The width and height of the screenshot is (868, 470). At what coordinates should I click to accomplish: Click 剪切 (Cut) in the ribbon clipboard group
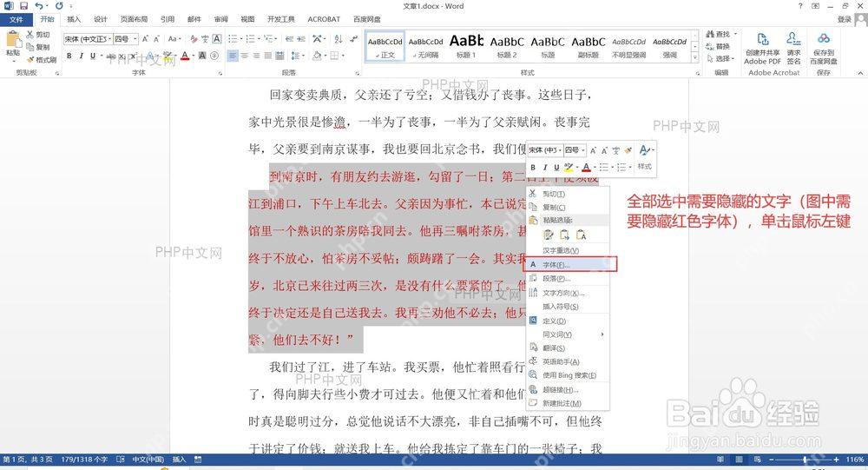[38, 35]
